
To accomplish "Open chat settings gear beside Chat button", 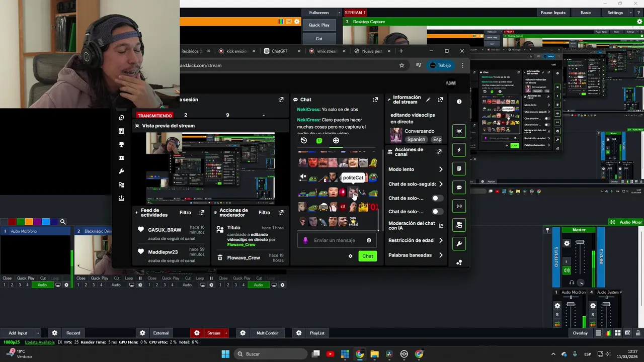I will click(x=351, y=256).
